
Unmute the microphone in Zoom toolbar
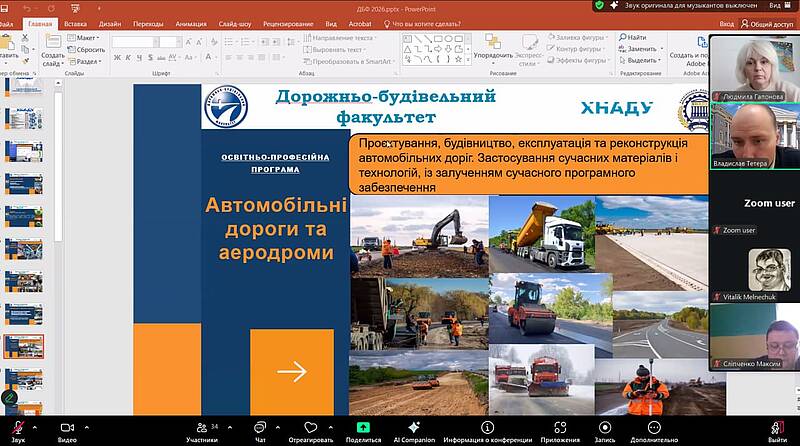(x=18, y=427)
